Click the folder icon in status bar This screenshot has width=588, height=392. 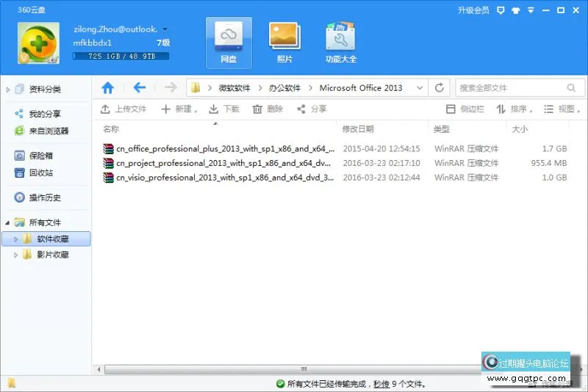point(11,383)
